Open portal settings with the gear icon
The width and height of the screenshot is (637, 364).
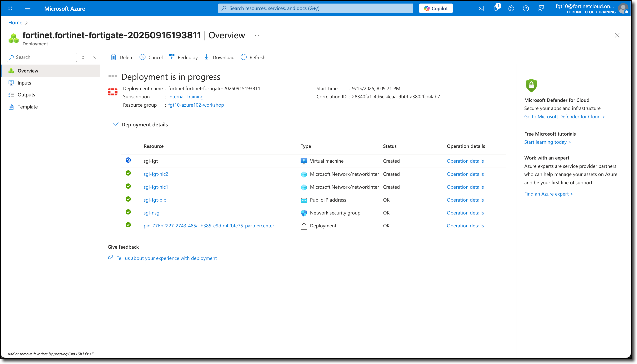pyautogui.click(x=511, y=8)
